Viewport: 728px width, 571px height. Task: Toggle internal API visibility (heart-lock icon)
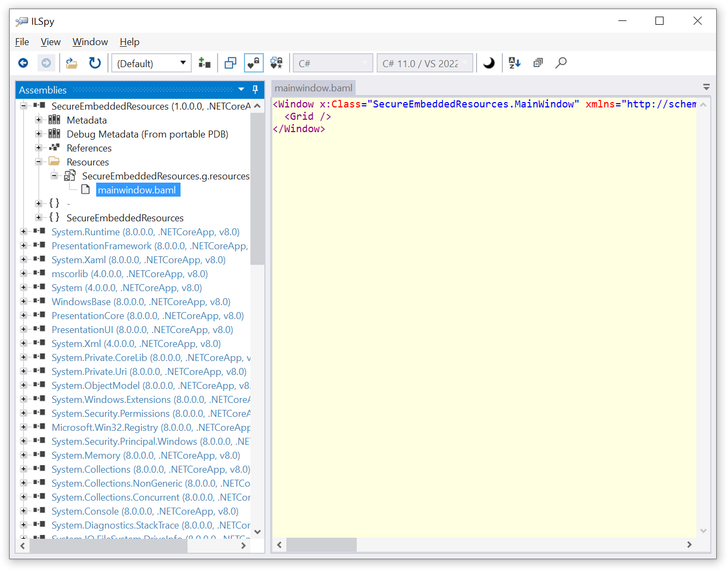click(253, 63)
